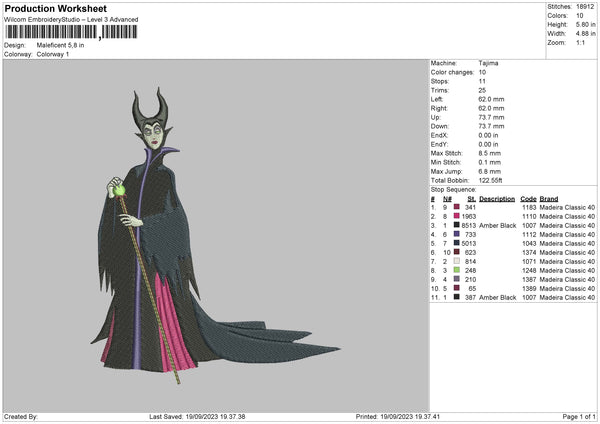Click the black swatch in the 8513-stitch row
Viewport: 600px width, 424px height.
coord(457,225)
